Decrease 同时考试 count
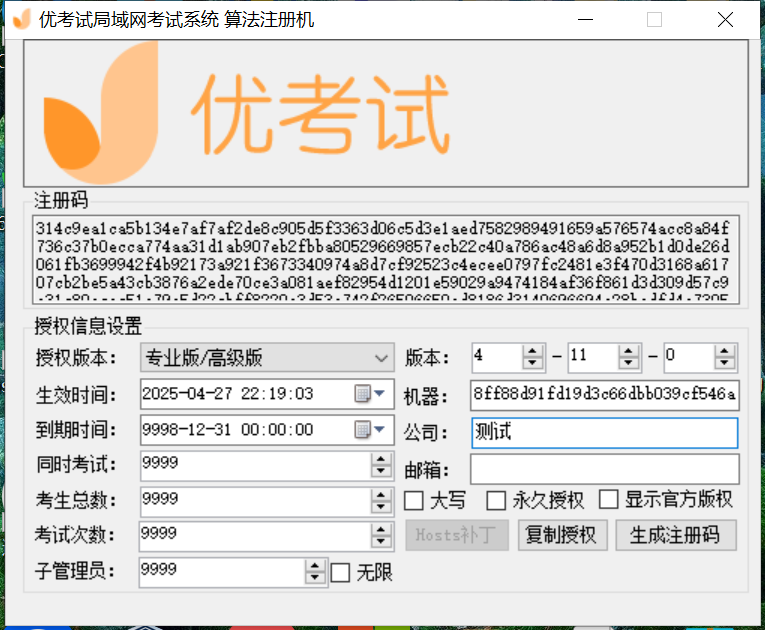The height and width of the screenshot is (630, 765). click(x=381, y=471)
